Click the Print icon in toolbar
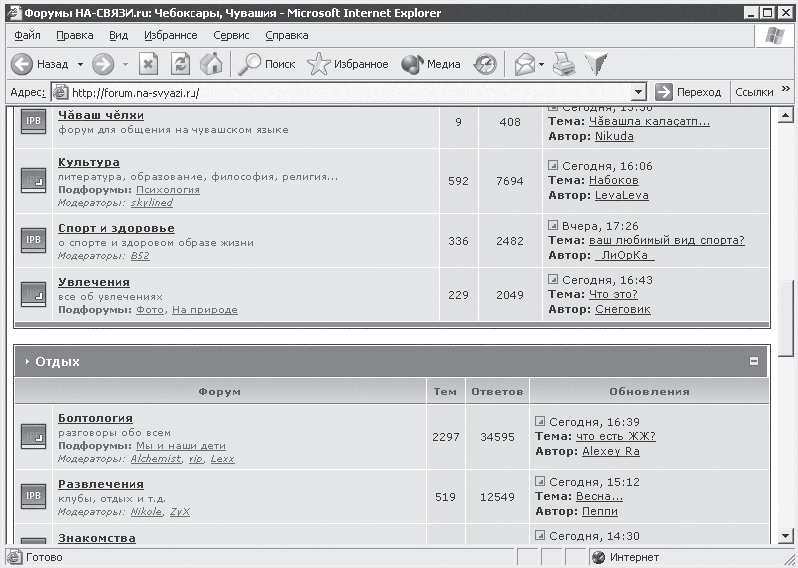 click(564, 64)
